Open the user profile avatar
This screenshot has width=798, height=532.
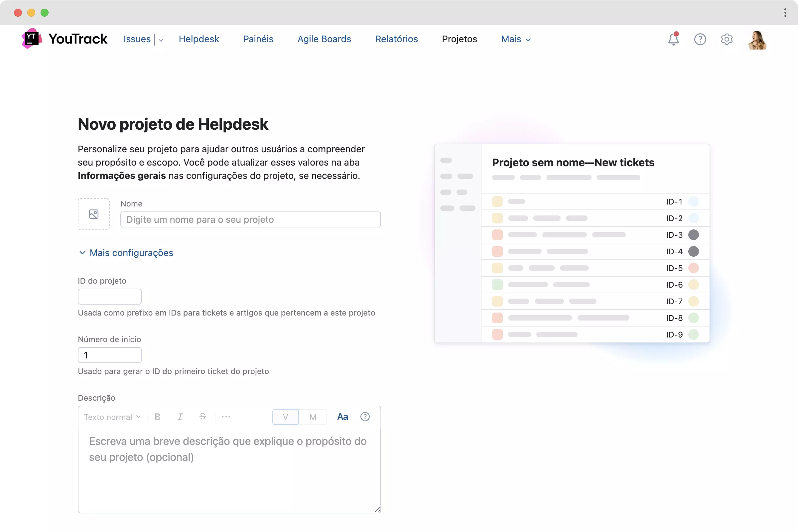[x=757, y=40]
